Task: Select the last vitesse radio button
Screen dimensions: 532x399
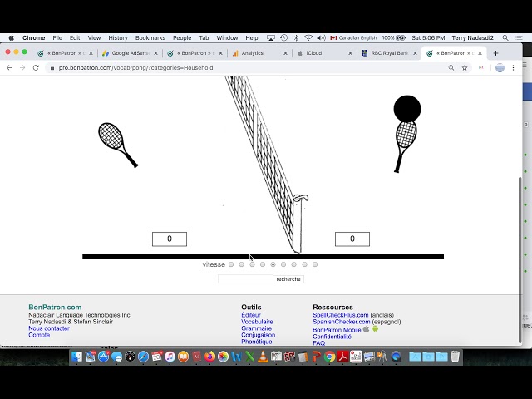Action: point(315,264)
